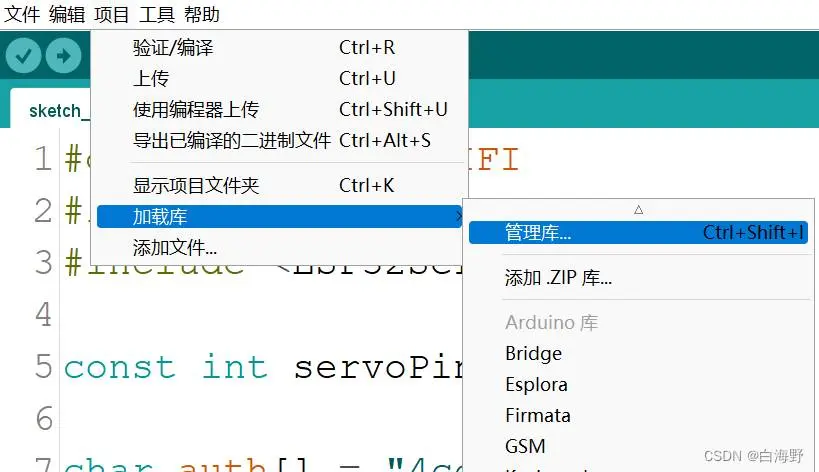Choose 上传 from the menu
819x472 pixels.
coord(279,78)
